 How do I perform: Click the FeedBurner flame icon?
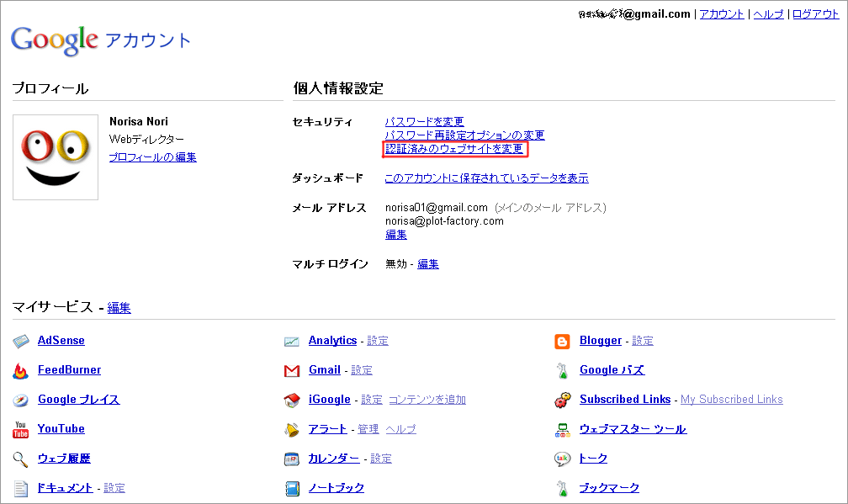20,371
